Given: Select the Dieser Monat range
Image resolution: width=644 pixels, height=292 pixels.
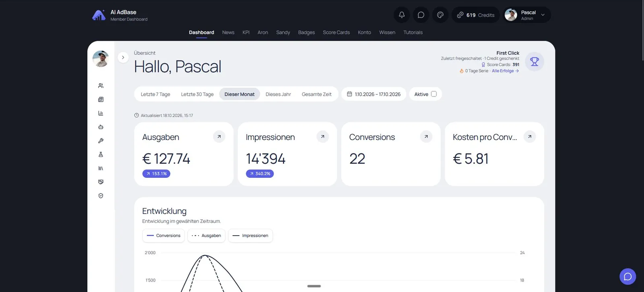Looking at the screenshot, I should point(239,94).
